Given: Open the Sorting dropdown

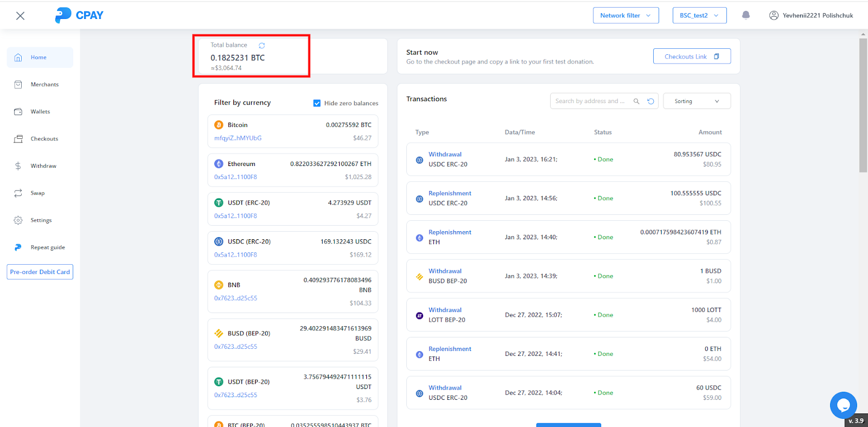Looking at the screenshot, I should (697, 101).
